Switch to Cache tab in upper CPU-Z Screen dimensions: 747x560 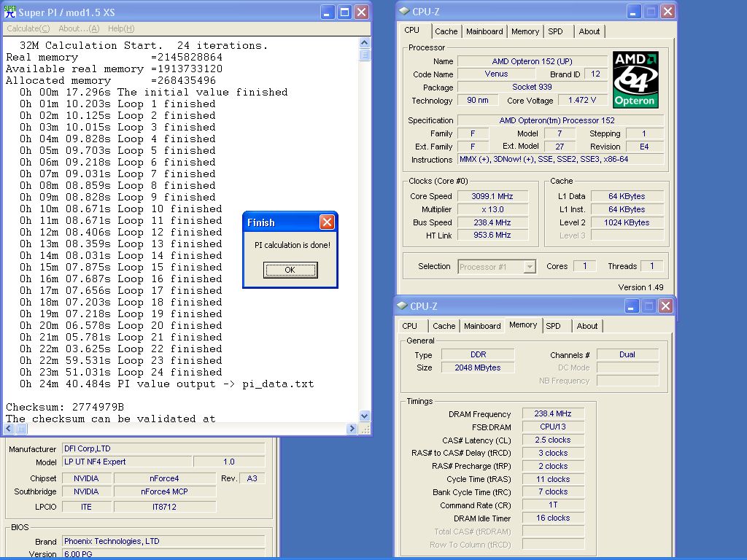pyautogui.click(x=446, y=31)
